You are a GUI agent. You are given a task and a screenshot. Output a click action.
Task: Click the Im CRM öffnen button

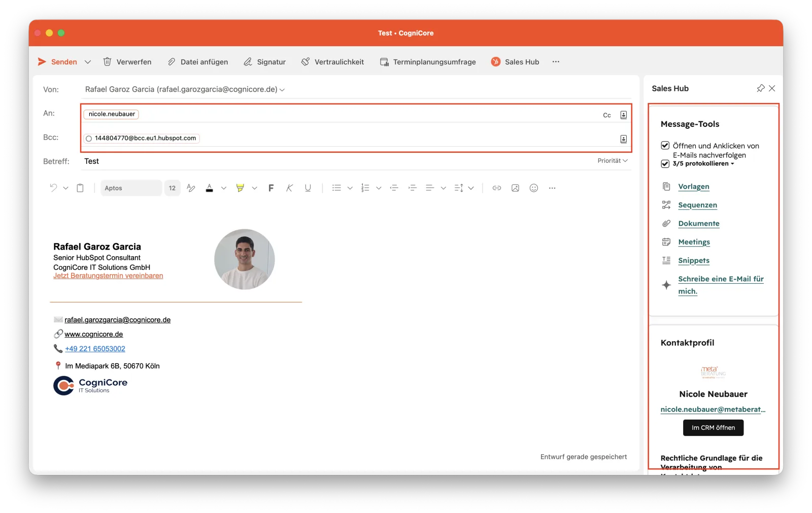tap(714, 428)
